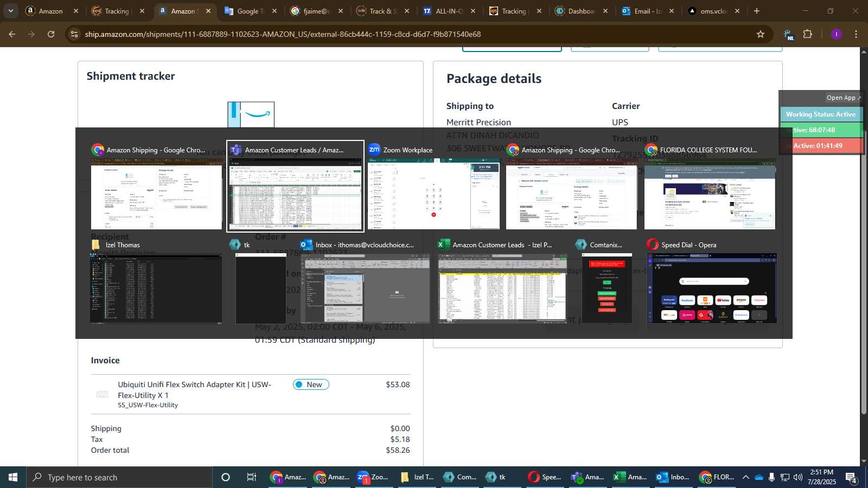Open Inbox - ithomas Outlook window thumbnail
Image resolution: width=868 pixels, height=488 pixels.
(x=365, y=281)
